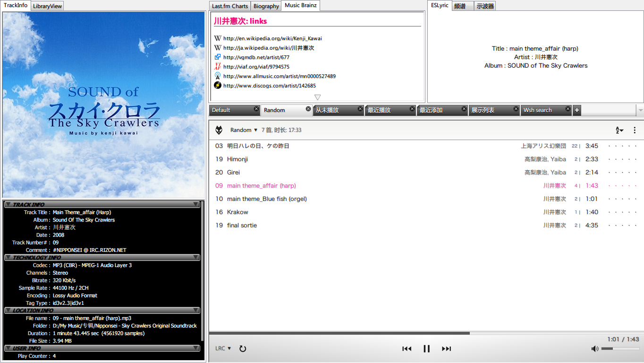Close the 展示列表 playlist tab
Screen dimensions: 644x363
(x=516, y=109)
